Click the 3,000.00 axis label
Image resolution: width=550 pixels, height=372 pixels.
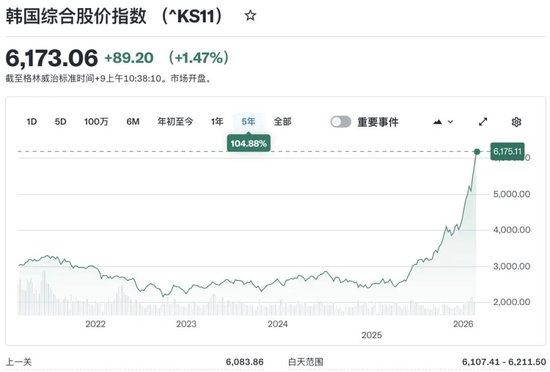pos(511,266)
